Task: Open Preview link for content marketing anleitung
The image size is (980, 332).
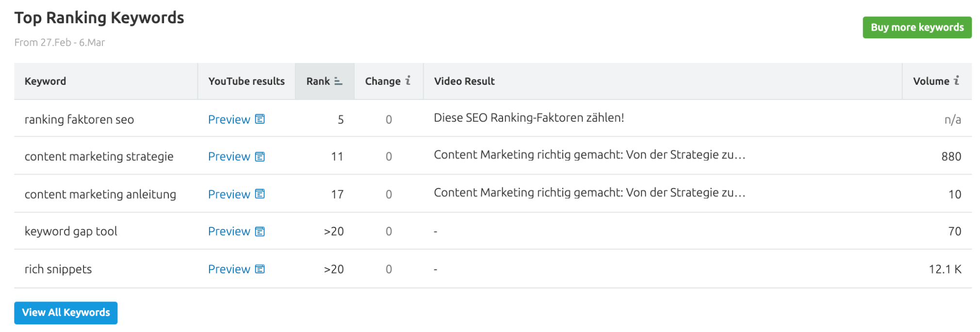Action: tap(229, 194)
